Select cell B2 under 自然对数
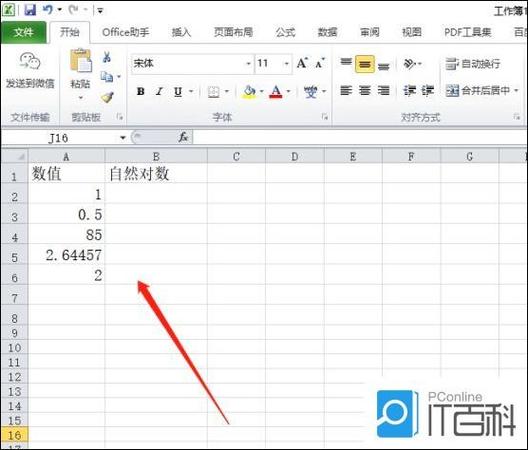 click(x=156, y=194)
